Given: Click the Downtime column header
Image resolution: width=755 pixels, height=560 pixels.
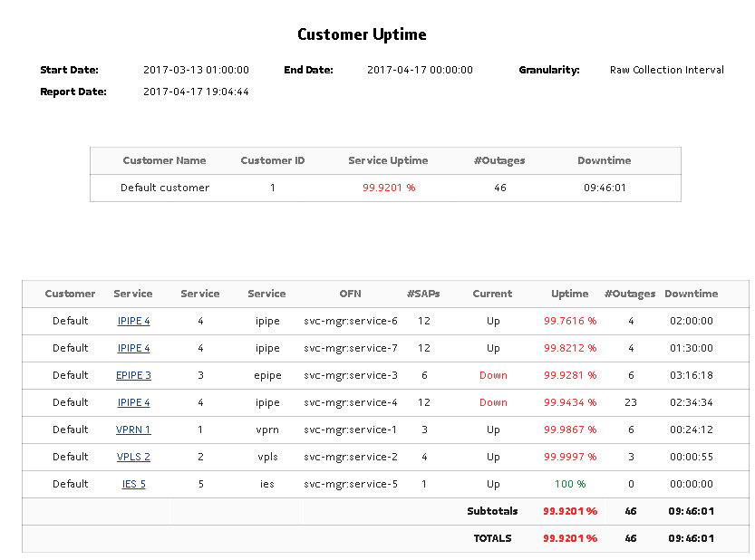Looking at the screenshot, I should coord(604,160).
